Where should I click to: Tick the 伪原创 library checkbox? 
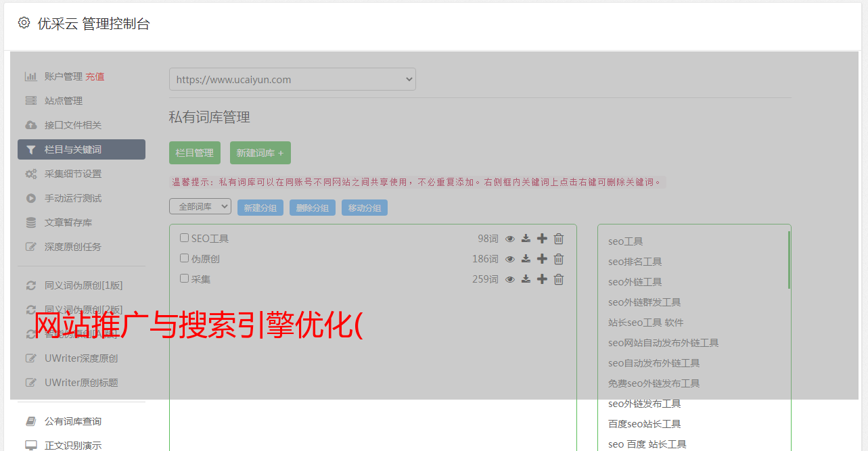coord(184,258)
